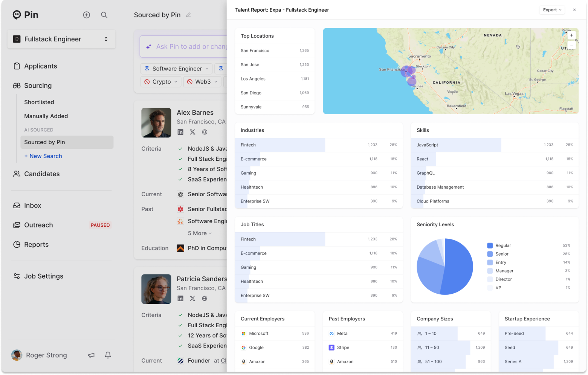This screenshot has height=375, width=588.
Task: Open the Export dropdown
Action: [x=552, y=10]
